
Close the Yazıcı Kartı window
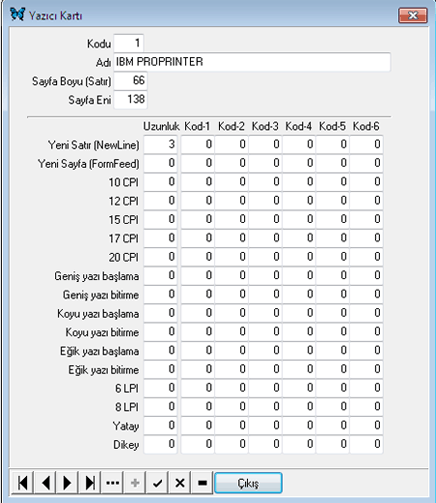(413, 15)
